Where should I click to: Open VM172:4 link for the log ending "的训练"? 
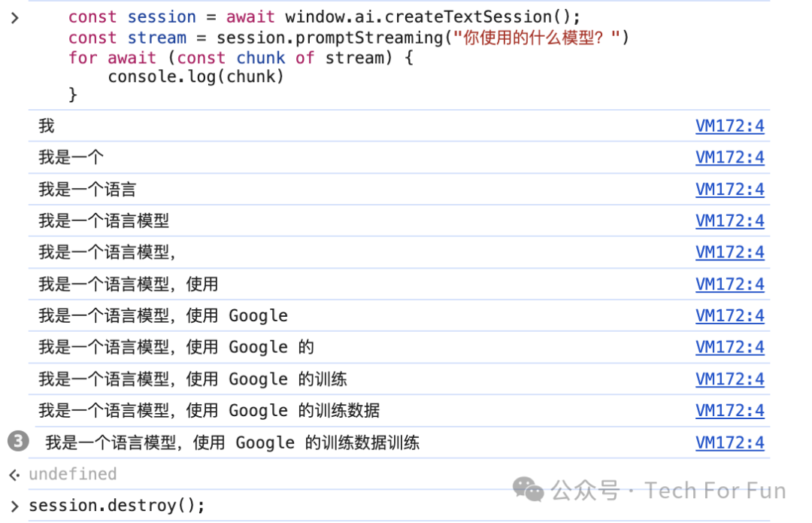[x=729, y=379]
